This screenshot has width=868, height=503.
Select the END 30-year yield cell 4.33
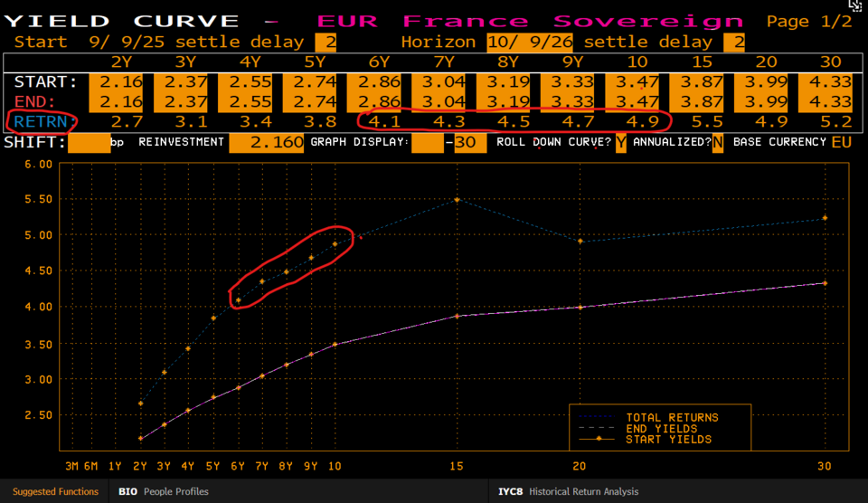pyautogui.click(x=835, y=101)
